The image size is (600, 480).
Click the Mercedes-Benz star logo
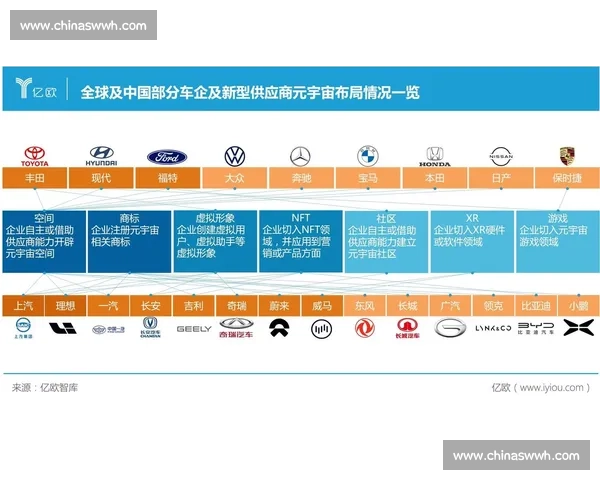tap(300, 157)
